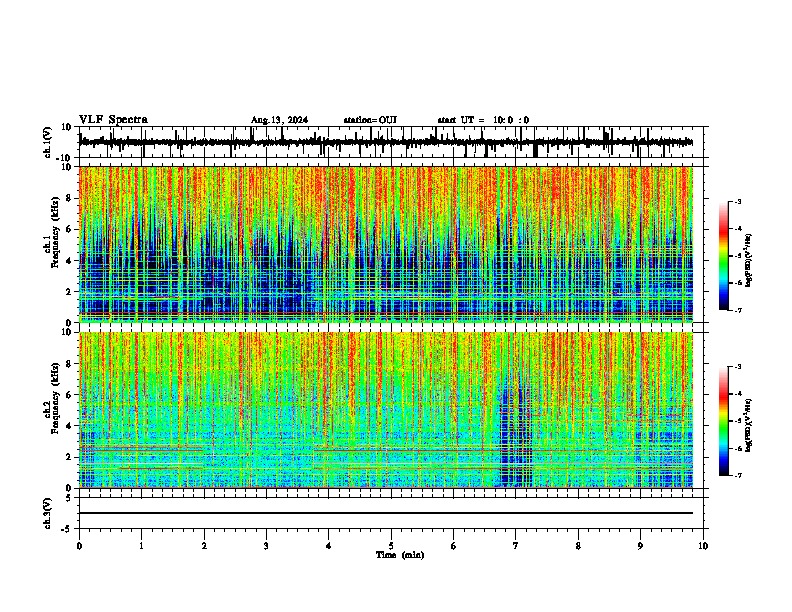Click the ch.1 voltage waveform trace
Screen dimensions: 792x612
tap(386, 142)
